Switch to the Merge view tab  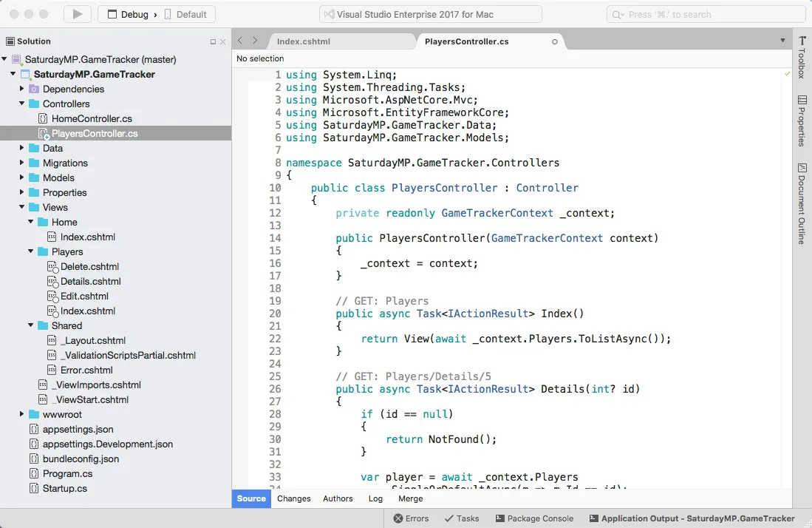tap(411, 498)
